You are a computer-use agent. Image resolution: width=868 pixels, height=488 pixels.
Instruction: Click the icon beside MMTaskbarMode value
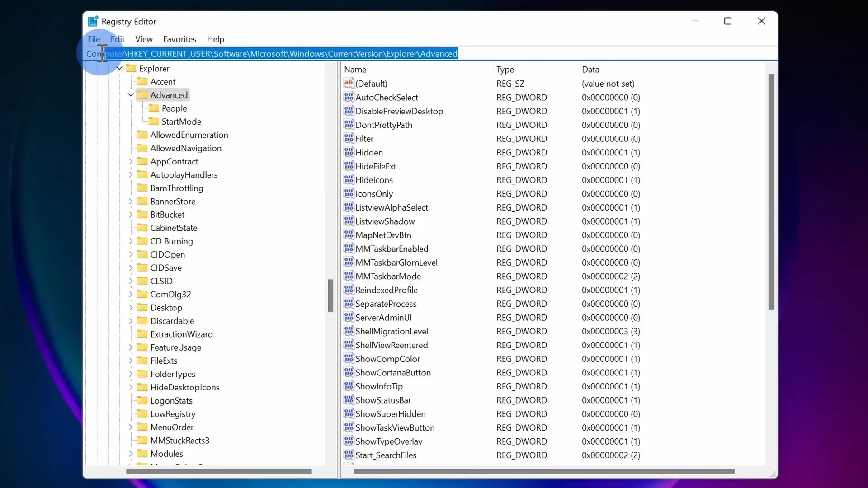click(349, 276)
